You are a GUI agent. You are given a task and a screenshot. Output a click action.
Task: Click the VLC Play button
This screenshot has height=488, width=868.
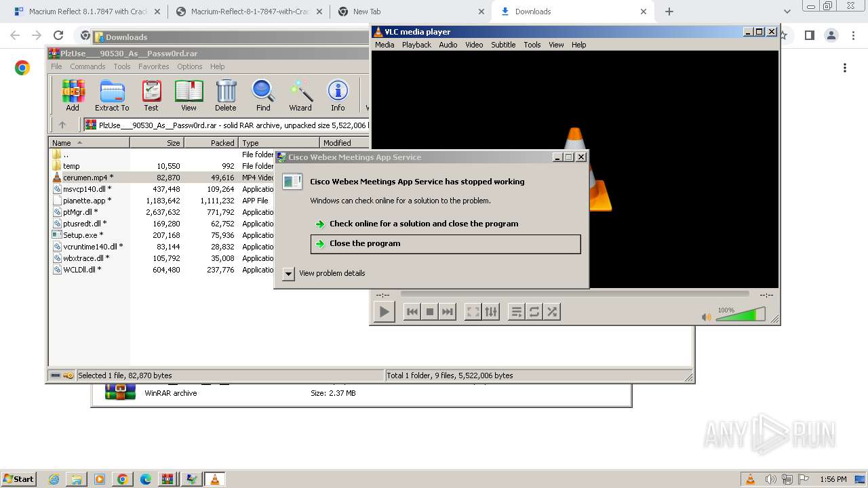point(384,312)
